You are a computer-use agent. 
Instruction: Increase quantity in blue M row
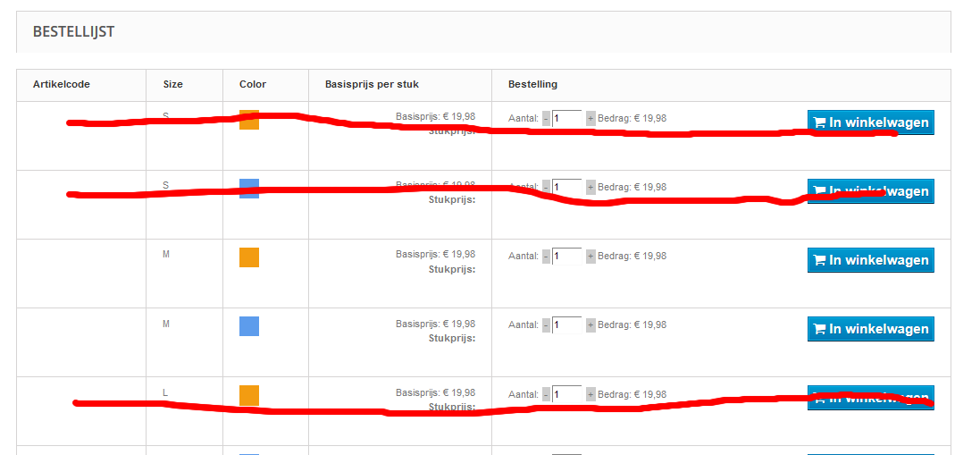591,324
